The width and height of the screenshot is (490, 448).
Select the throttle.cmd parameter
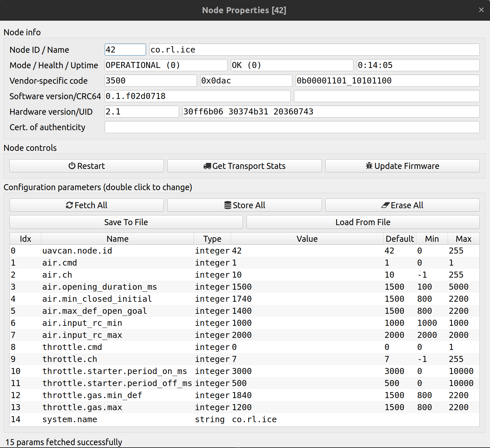pyautogui.click(x=72, y=347)
